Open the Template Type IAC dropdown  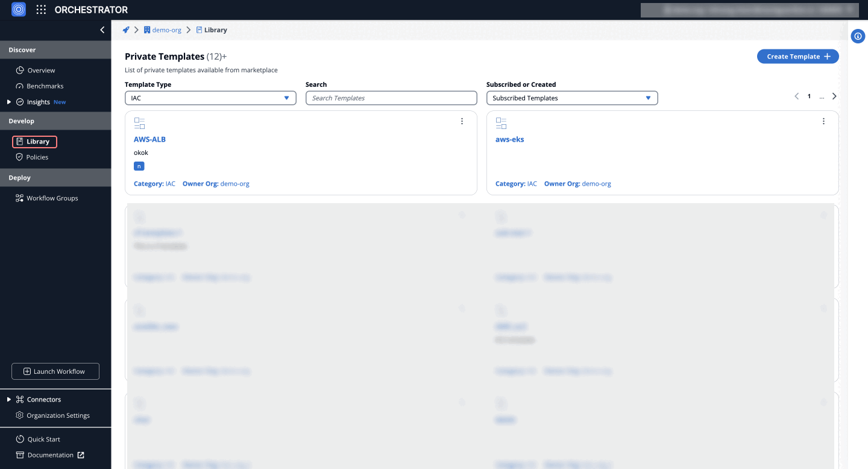[x=210, y=98]
